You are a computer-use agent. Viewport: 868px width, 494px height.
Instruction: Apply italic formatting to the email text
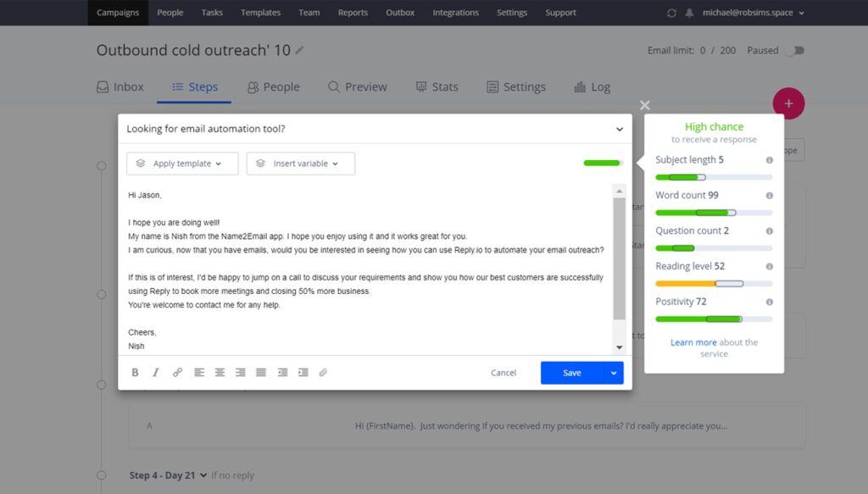point(156,372)
